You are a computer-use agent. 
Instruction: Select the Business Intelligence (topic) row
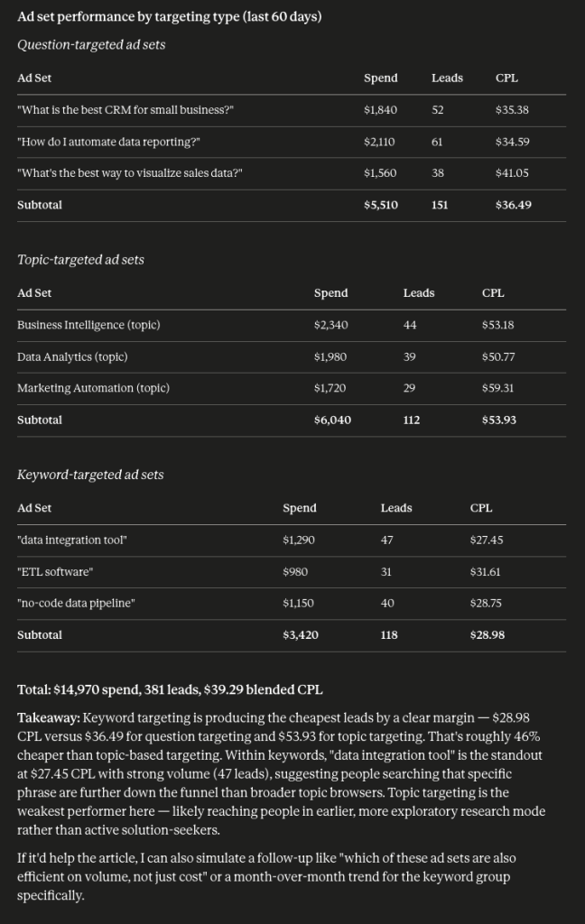point(292,325)
